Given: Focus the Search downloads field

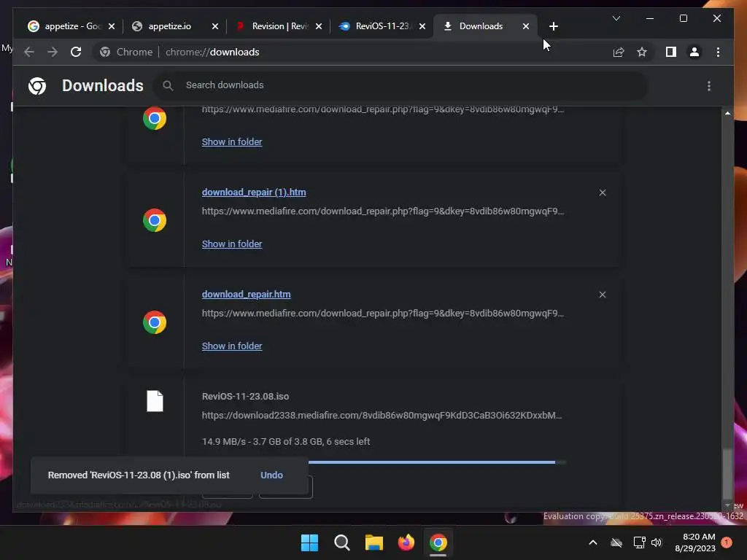Looking at the screenshot, I should pyautogui.click(x=400, y=86).
